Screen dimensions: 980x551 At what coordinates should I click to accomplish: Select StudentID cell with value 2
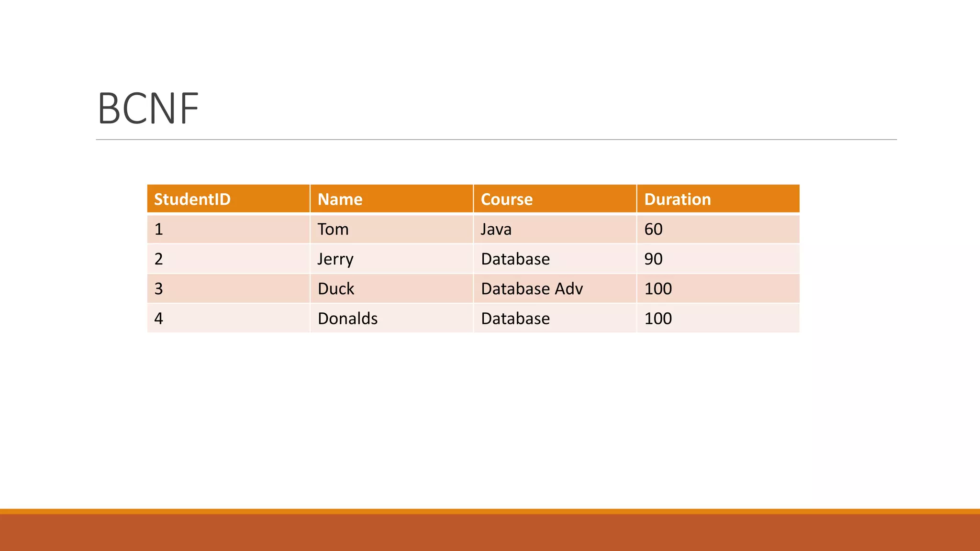coord(228,259)
